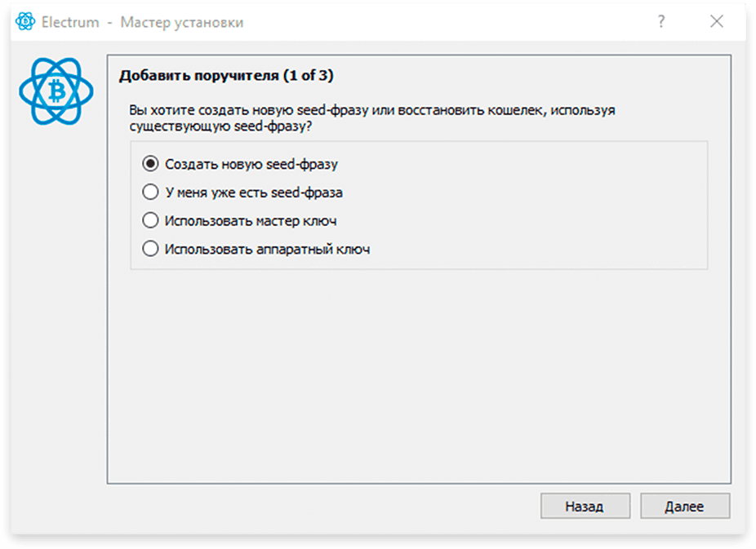Screen dimensions: 756x549
Task: Click the window title "Мастер установки"
Action: (182, 22)
